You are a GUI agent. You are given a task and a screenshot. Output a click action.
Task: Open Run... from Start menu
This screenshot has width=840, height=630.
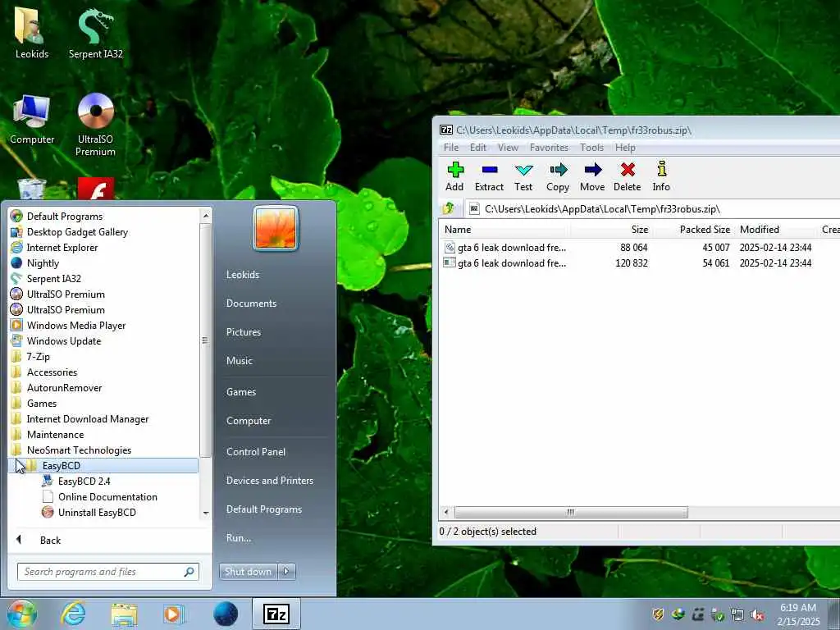(239, 538)
